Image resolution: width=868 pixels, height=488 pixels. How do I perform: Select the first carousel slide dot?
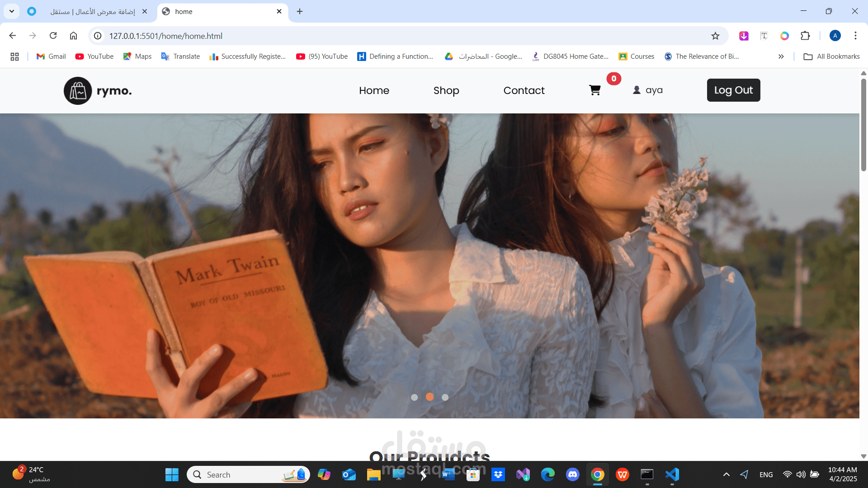(x=414, y=397)
